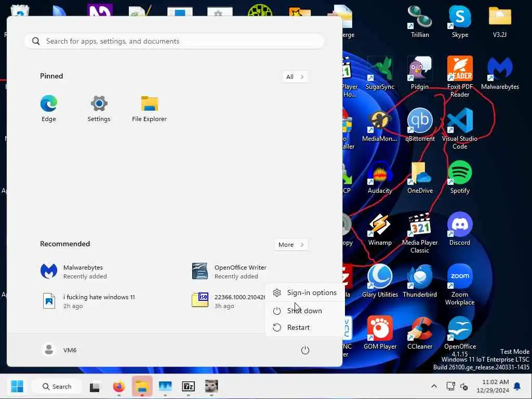Launch qBittorrent desktop shortcut
The width and height of the screenshot is (532, 399).
pos(420,126)
